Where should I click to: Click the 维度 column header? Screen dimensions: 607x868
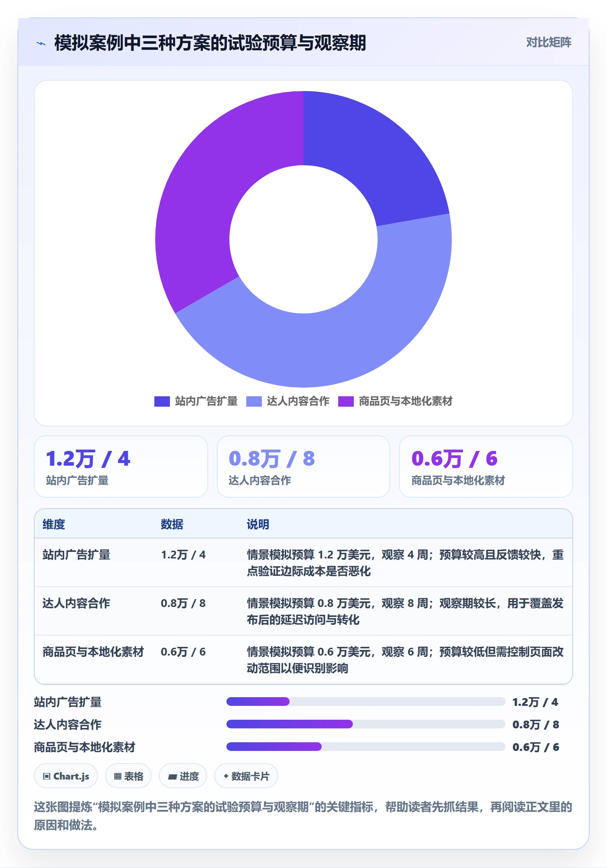coord(54,524)
